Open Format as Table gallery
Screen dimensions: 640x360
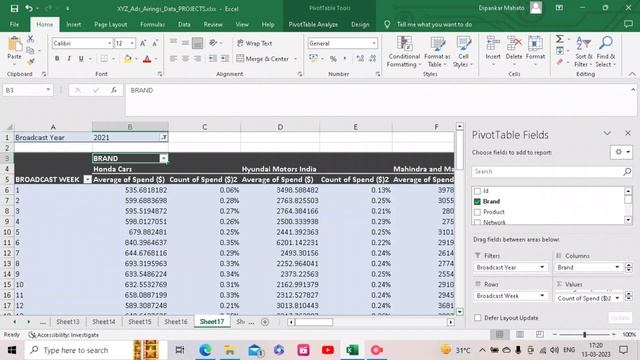437,52
